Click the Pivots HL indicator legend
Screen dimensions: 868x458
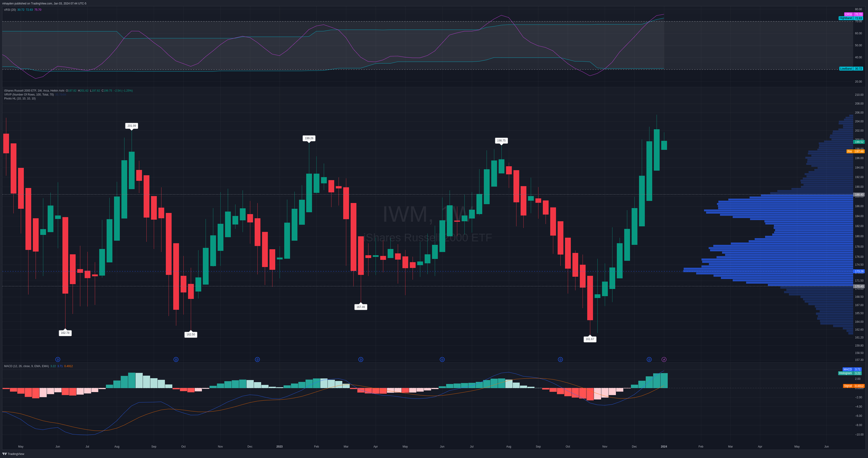[x=20, y=98]
